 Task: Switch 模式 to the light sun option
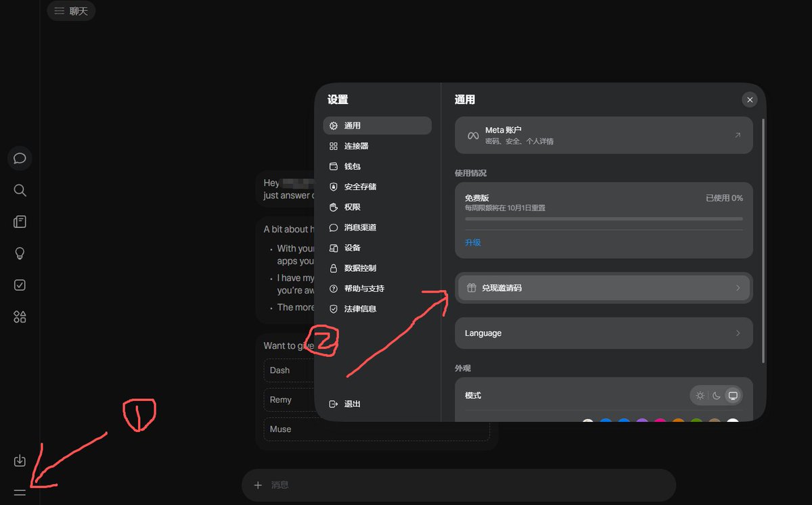tap(700, 395)
